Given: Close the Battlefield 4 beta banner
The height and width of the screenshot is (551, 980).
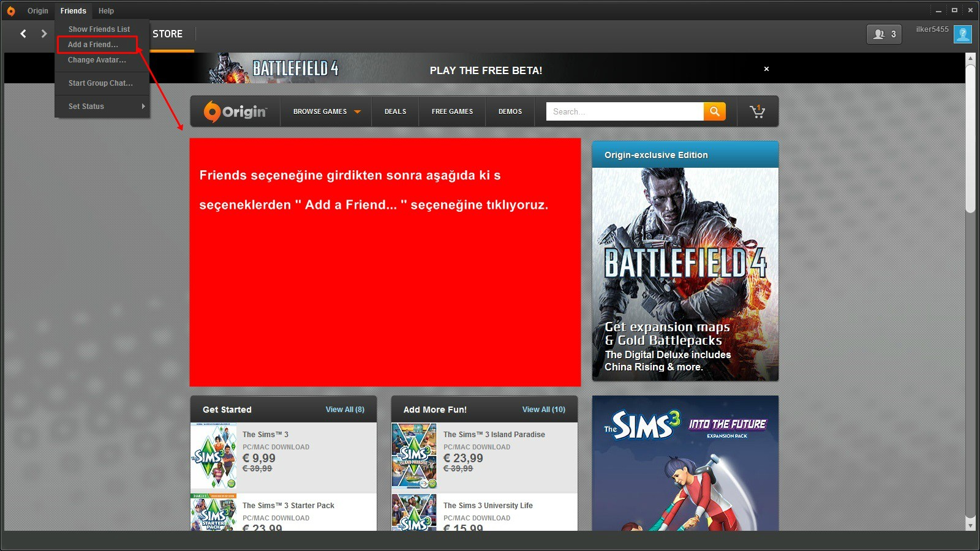Looking at the screenshot, I should (766, 69).
